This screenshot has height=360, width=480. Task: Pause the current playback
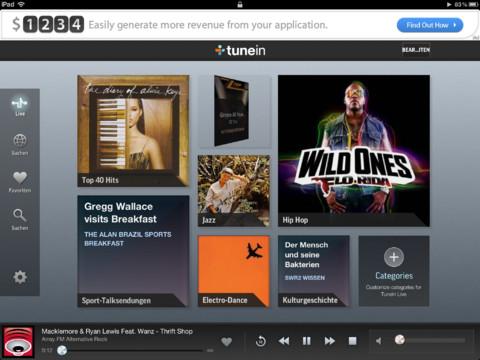pyautogui.click(x=306, y=341)
